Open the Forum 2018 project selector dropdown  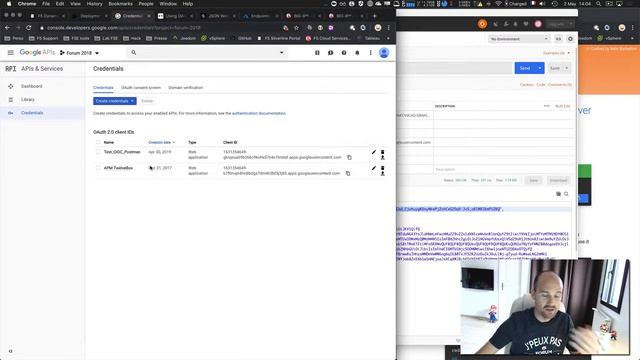[x=80, y=53]
